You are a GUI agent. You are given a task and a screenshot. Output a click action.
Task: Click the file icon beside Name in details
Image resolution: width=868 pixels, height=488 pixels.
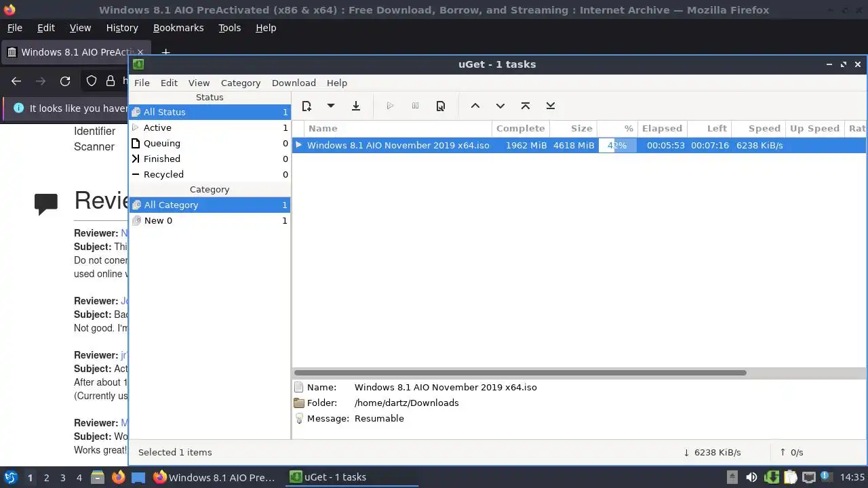299,387
